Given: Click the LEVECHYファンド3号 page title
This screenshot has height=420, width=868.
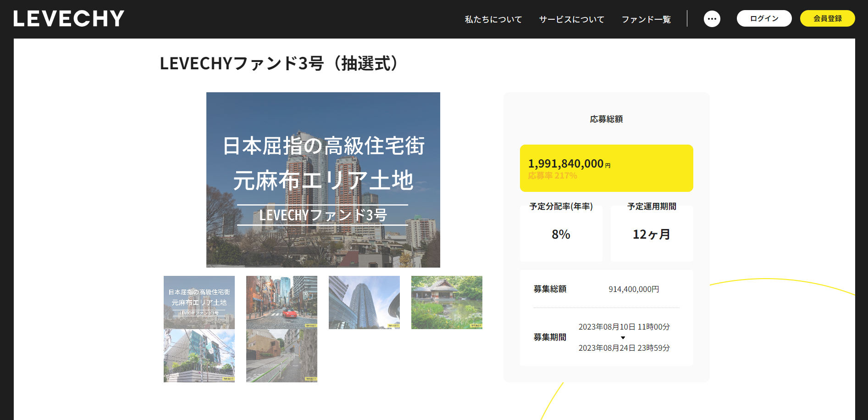Looking at the screenshot, I should pos(281,63).
